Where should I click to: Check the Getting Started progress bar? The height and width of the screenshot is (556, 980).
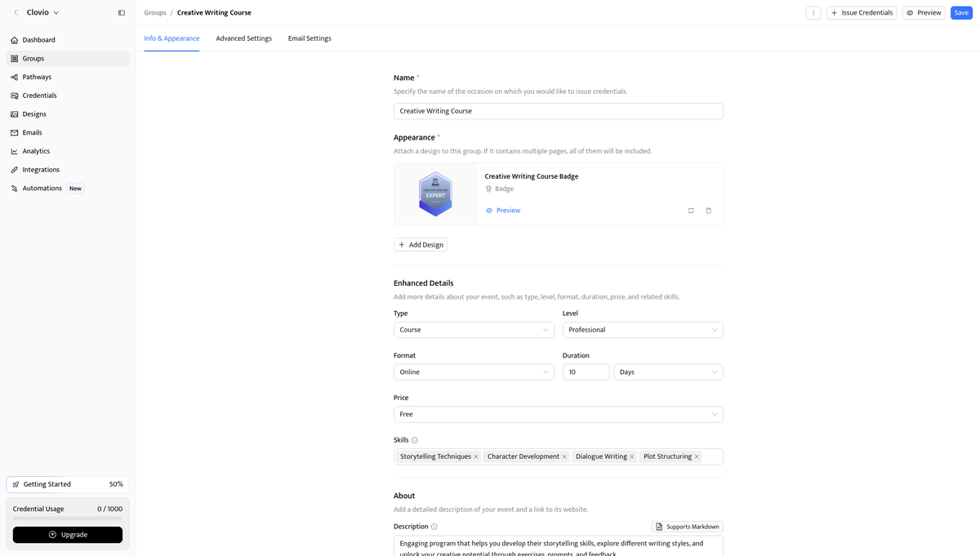[x=67, y=483]
